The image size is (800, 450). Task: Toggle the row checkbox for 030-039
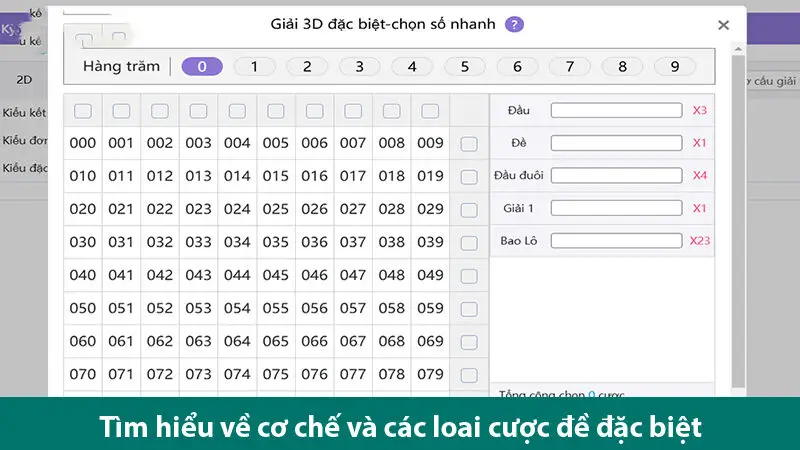pyautogui.click(x=469, y=243)
